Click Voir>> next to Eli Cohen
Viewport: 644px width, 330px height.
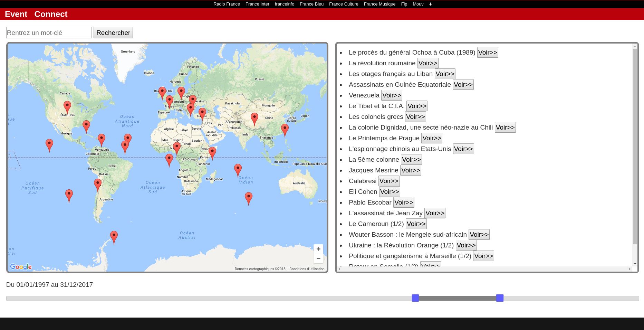pyautogui.click(x=390, y=192)
